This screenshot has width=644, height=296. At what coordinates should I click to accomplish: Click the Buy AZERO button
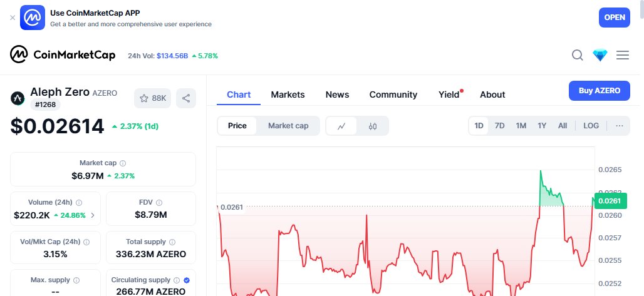coord(600,91)
